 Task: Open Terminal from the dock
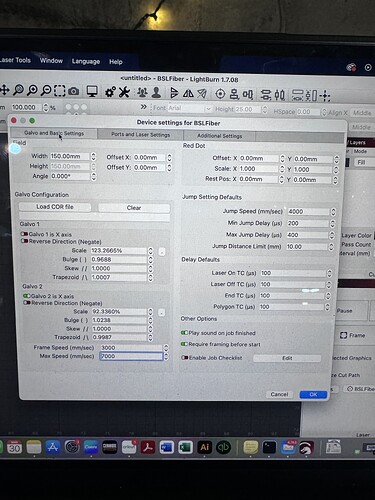pos(269,447)
